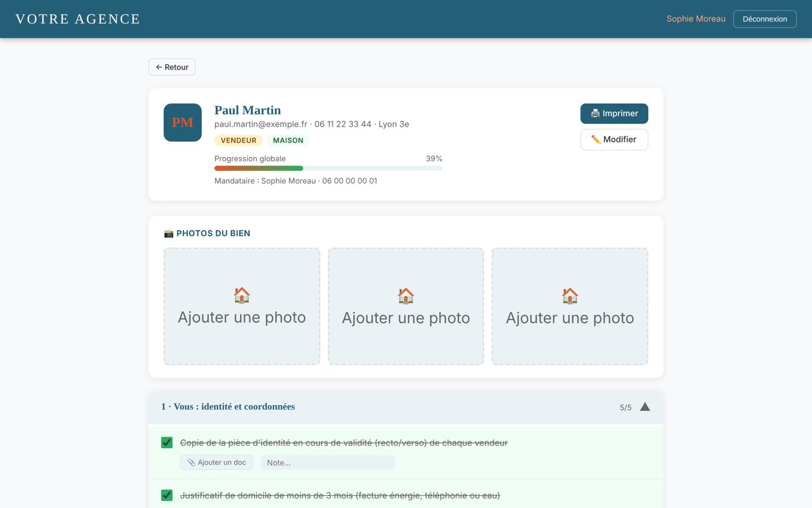Click the Progression globale progress bar
812x508 pixels.
click(328, 168)
